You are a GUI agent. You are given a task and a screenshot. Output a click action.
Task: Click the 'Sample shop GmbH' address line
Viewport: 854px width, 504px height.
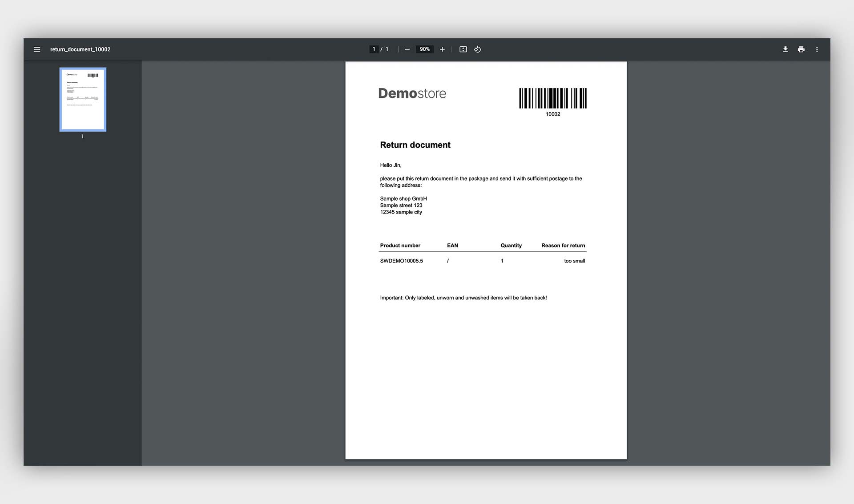(x=403, y=199)
